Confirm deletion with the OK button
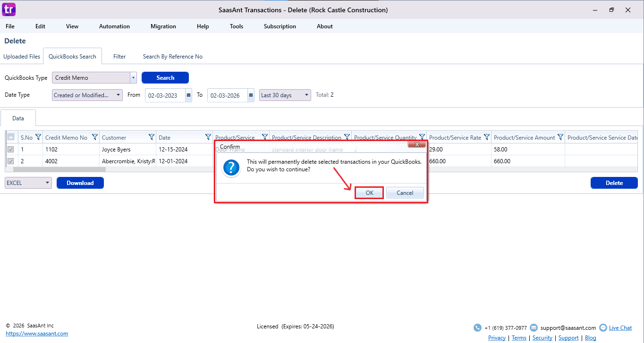The height and width of the screenshot is (343, 644). (x=369, y=193)
